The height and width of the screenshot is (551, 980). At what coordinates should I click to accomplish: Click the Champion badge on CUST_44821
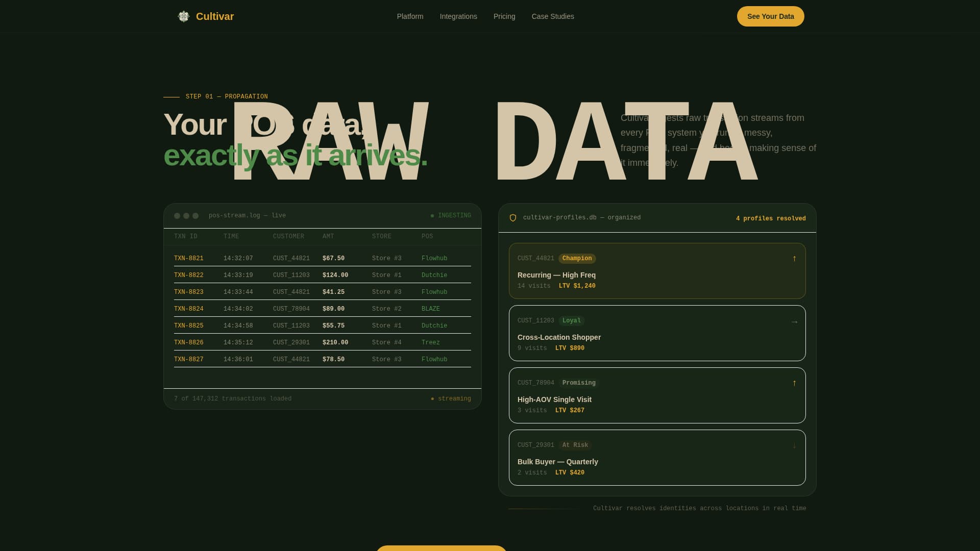[x=577, y=259]
